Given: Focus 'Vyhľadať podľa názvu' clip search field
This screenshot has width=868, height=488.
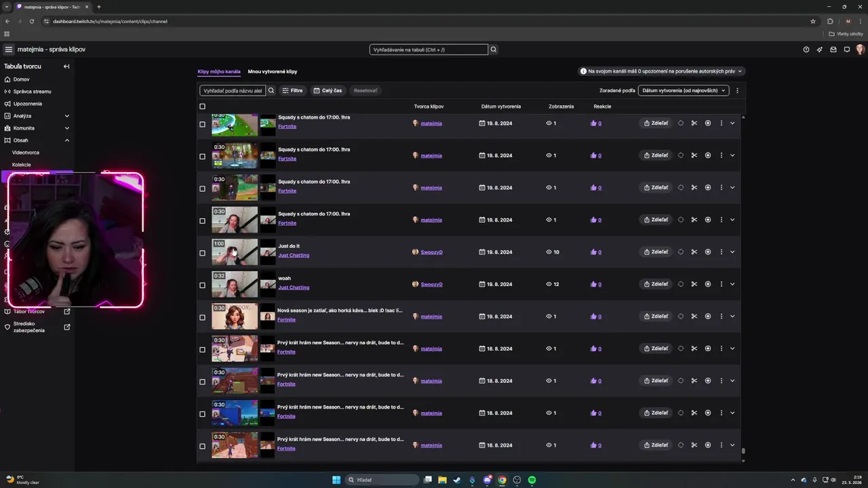Looking at the screenshot, I should click(233, 90).
